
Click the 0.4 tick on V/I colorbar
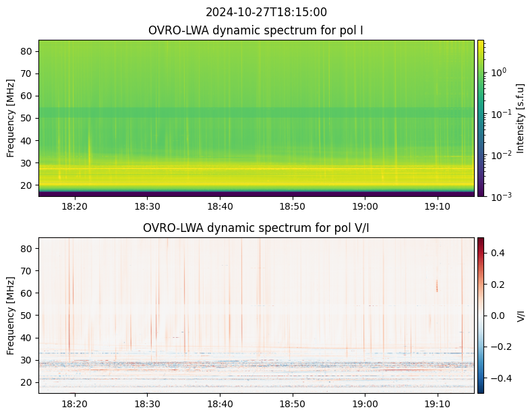498,253
